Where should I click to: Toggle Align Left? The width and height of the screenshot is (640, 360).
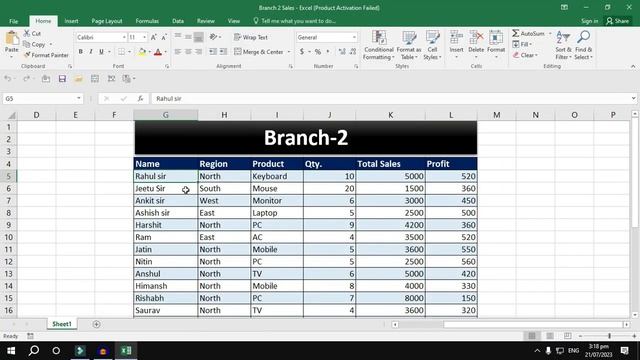point(178,52)
